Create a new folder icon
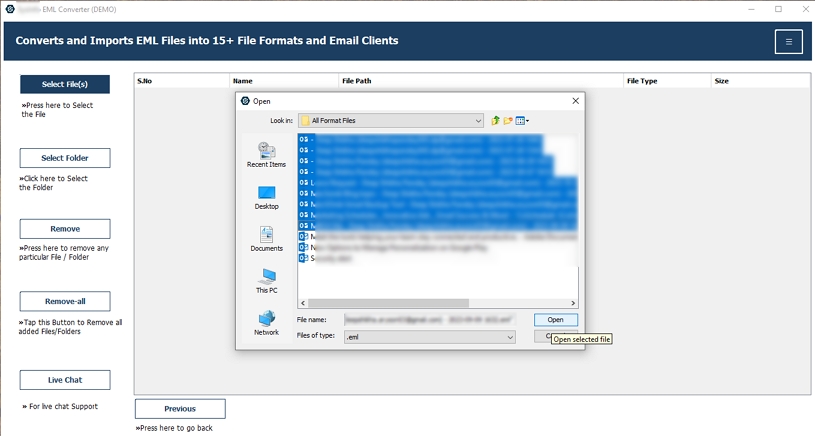 point(508,121)
